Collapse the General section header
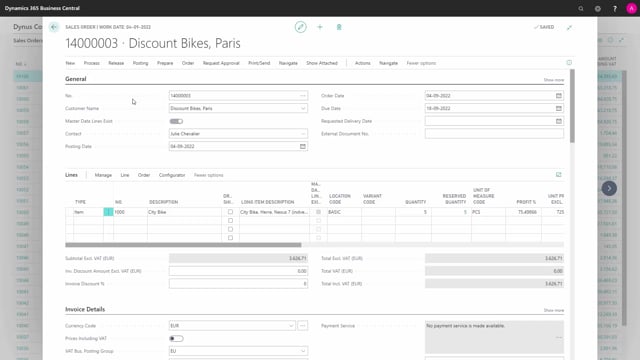 pyautogui.click(x=76, y=79)
